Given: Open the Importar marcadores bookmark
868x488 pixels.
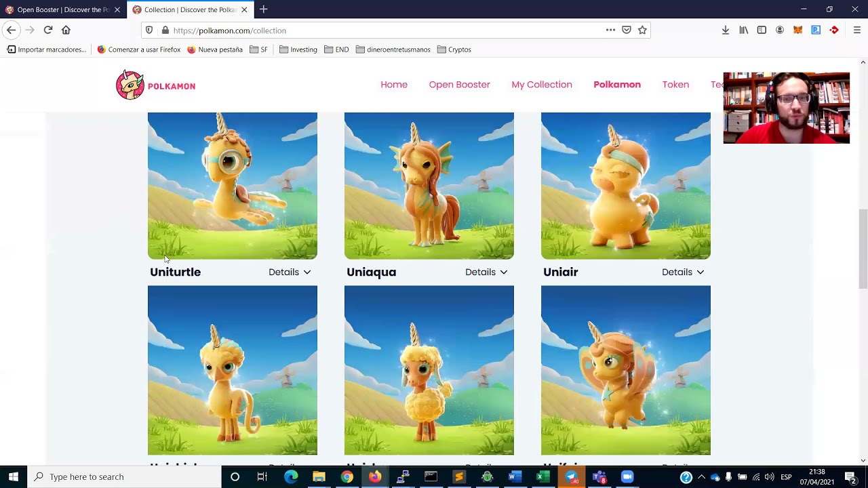Looking at the screenshot, I should pyautogui.click(x=47, y=49).
